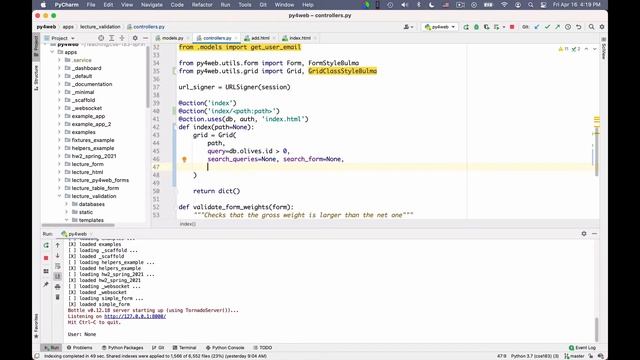
Task: Open py4web run configuration dropdown
Action: 440,27
